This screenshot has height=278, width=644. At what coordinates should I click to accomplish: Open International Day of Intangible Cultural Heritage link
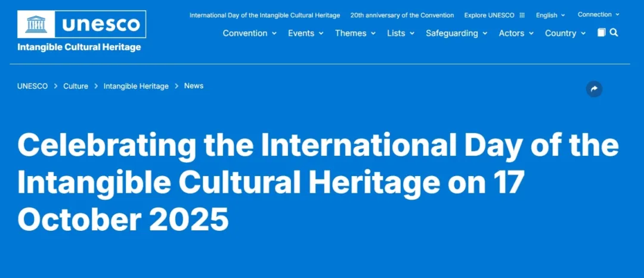tap(265, 16)
